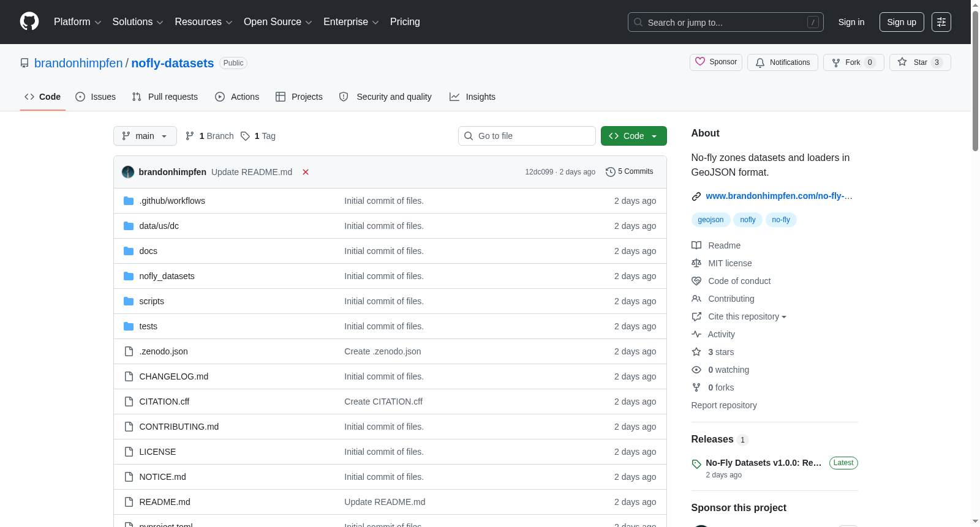Viewport: 980px width, 527px height.
Task: Select the no-fly topic tag
Action: tap(781, 220)
